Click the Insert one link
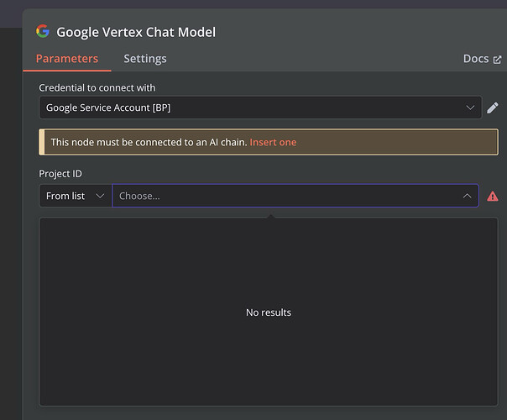The height and width of the screenshot is (420, 507). [x=273, y=142]
